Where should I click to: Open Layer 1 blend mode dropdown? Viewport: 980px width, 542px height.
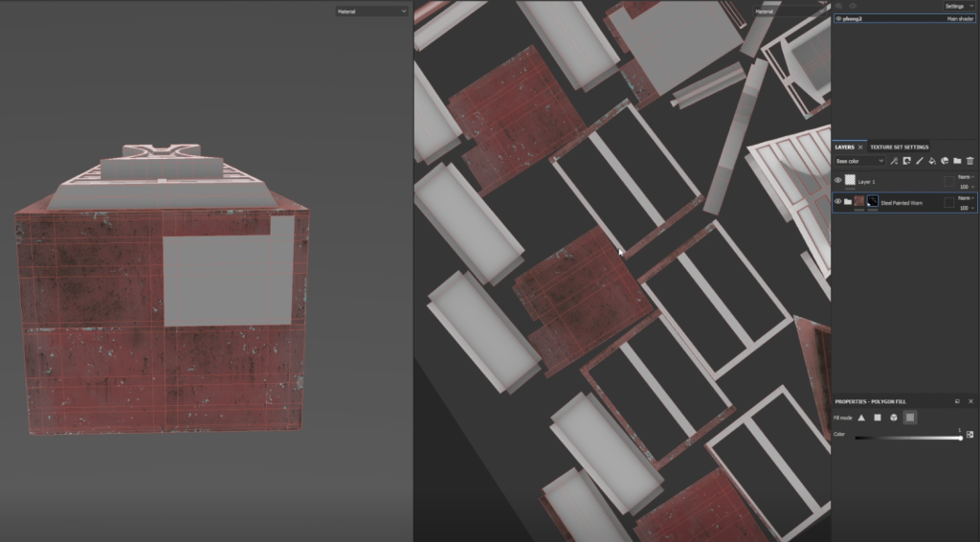(x=967, y=176)
